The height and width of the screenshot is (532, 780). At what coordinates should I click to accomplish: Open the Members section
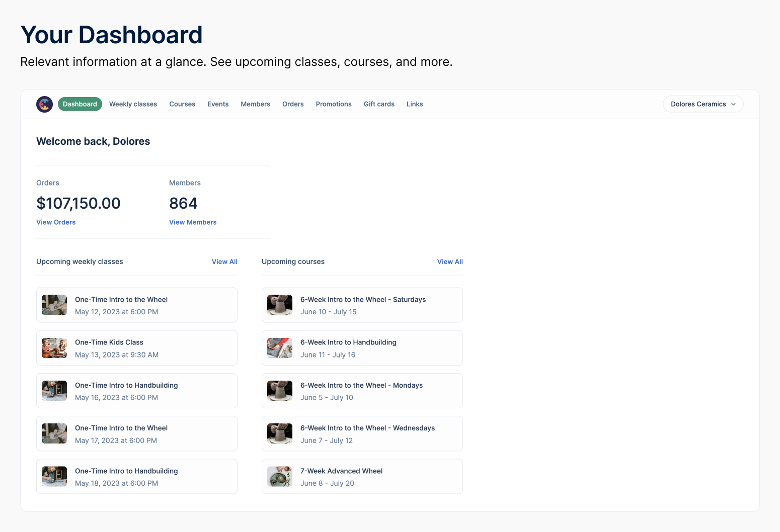[255, 104]
